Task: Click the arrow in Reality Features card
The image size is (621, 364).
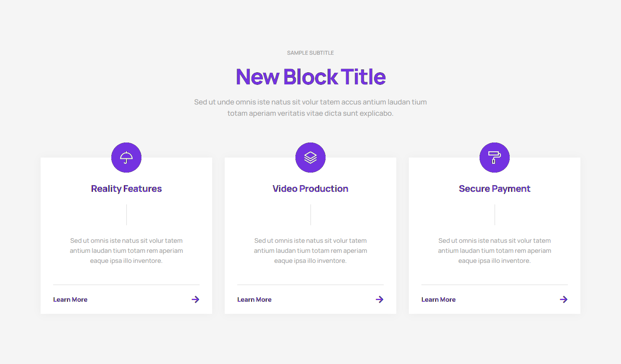Action: tap(195, 299)
